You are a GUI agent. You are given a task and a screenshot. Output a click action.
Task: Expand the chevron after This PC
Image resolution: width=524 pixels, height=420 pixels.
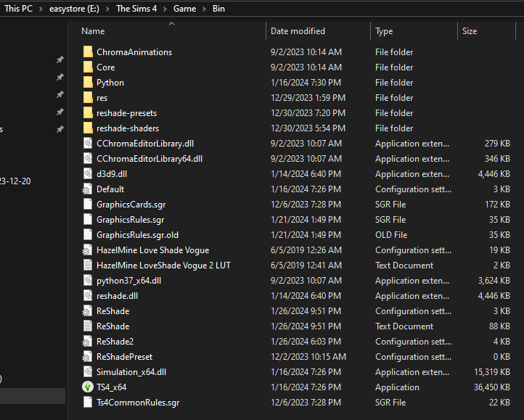pyautogui.click(x=41, y=9)
